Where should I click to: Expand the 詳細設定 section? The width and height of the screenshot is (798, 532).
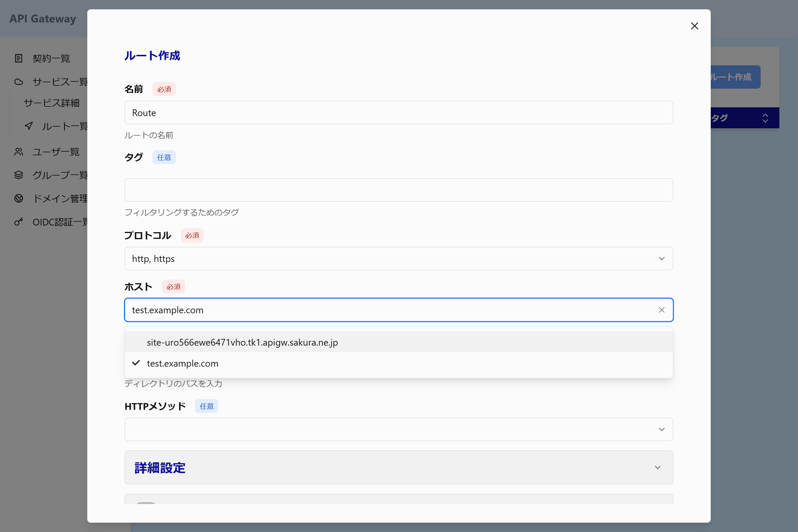pyautogui.click(x=399, y=468)
